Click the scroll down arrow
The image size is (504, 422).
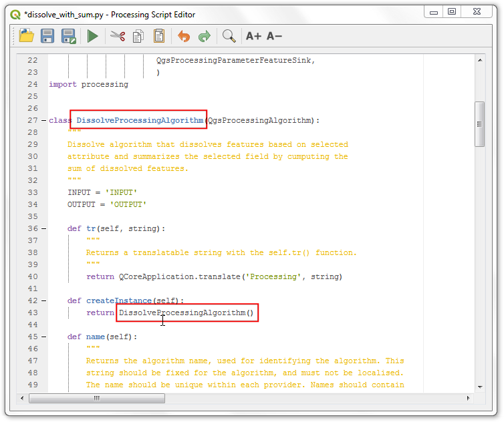[480, 387]
